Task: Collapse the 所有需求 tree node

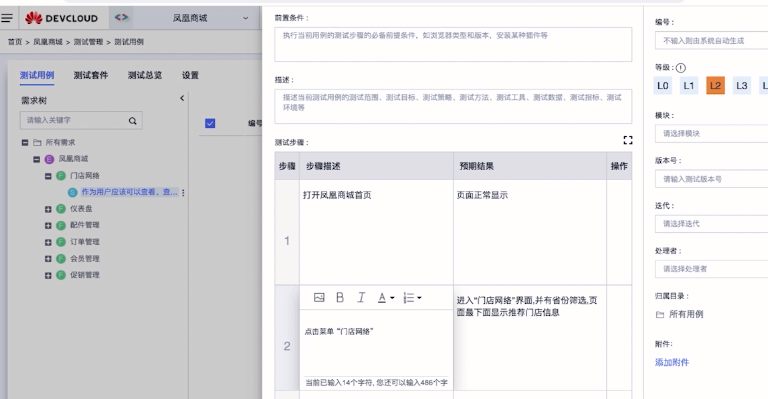Action: coord(24,142)
